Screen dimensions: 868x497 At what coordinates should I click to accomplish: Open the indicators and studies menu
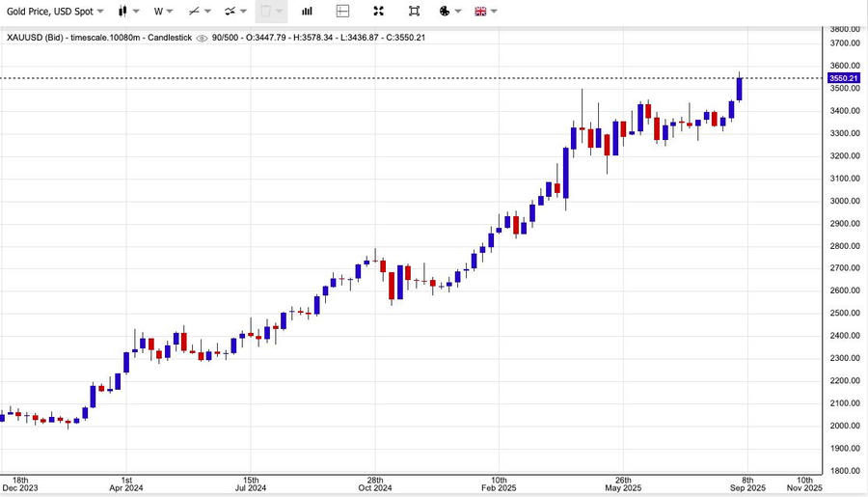(235, 12)
